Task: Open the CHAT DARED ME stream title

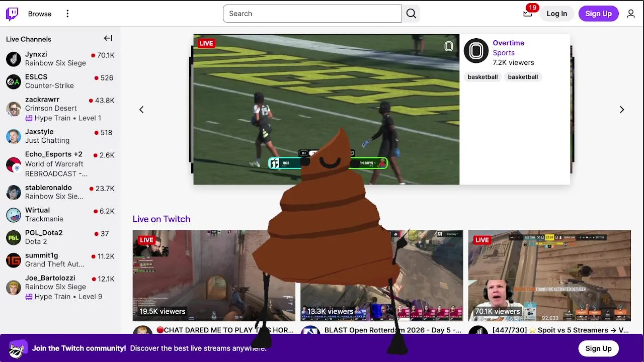Action: pyautogui.click(x=225, y=330)
